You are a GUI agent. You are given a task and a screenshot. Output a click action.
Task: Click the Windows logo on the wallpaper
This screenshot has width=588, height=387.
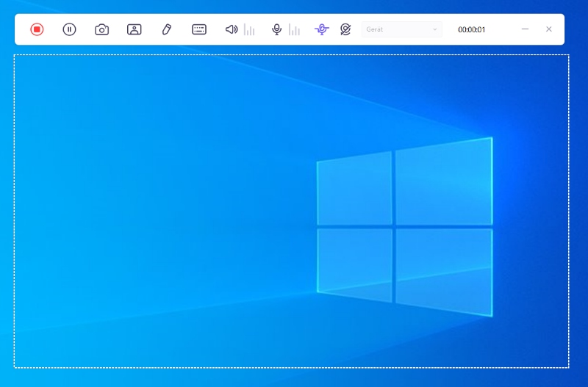click(x=404, y=226)
